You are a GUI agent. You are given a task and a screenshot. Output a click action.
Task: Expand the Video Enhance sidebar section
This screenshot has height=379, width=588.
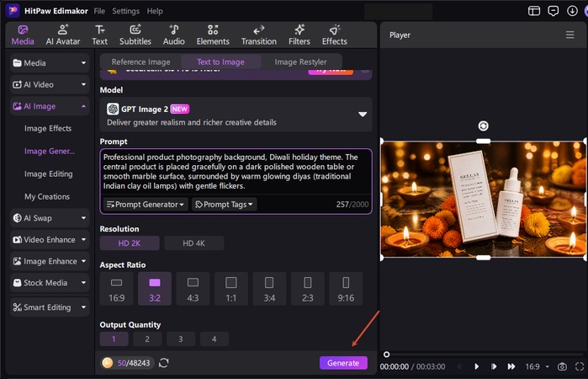click(x=50, y=240)
